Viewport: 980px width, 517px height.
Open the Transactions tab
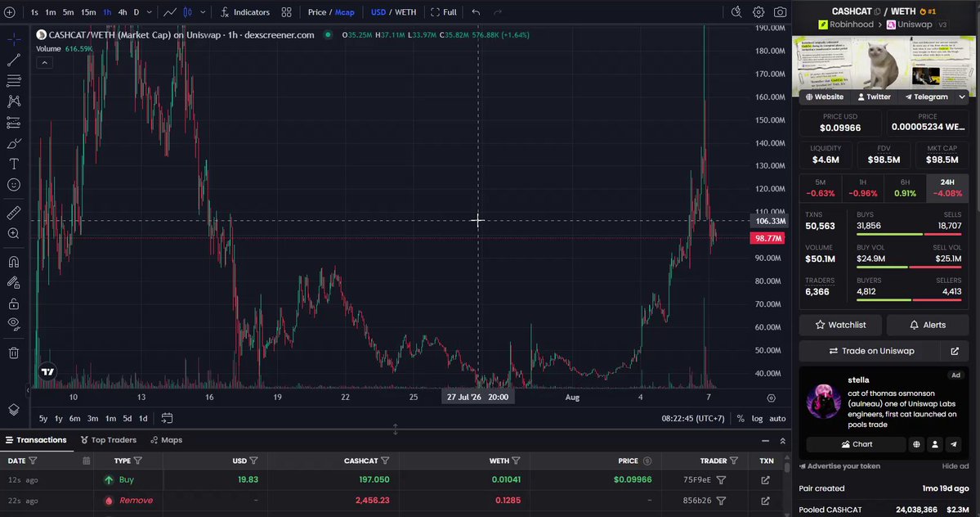[36, 440]
